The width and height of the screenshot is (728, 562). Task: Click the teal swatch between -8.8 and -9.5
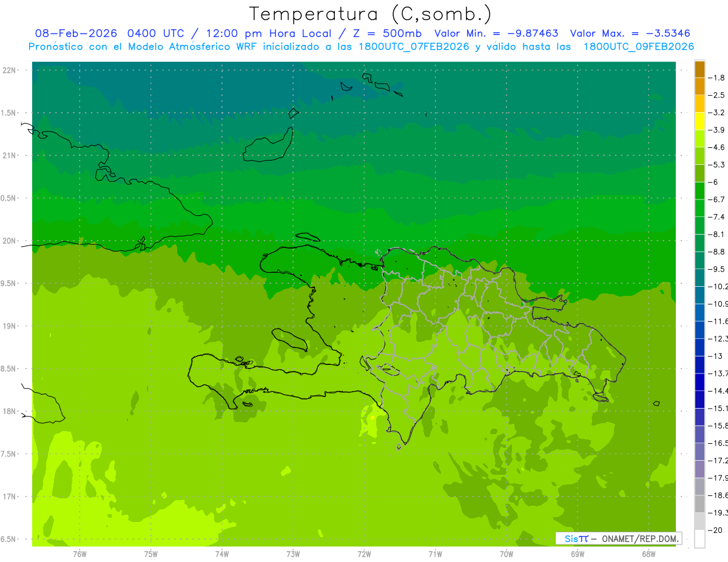[x=699, y=260]
